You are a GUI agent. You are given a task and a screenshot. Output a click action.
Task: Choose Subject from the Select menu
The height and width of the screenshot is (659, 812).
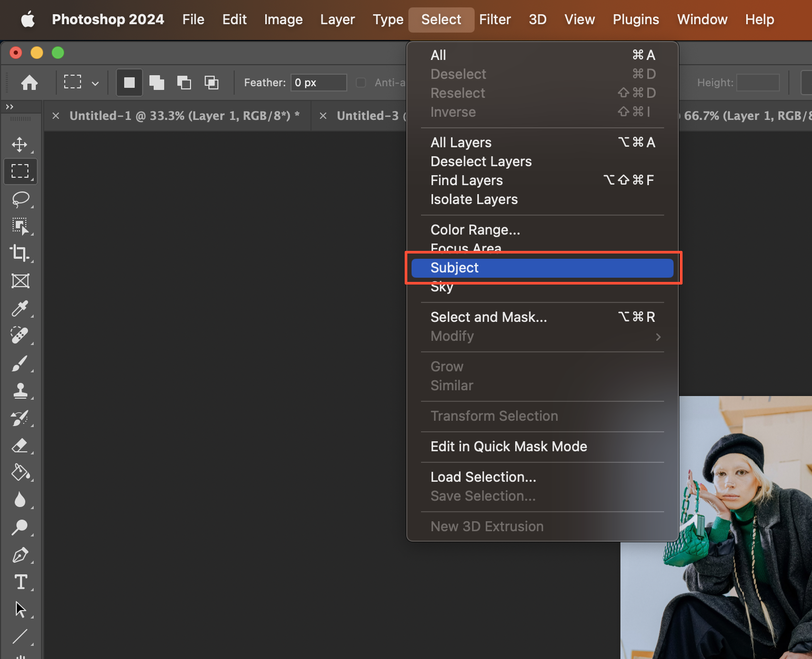pyautogui.click(x=542, y=268)
